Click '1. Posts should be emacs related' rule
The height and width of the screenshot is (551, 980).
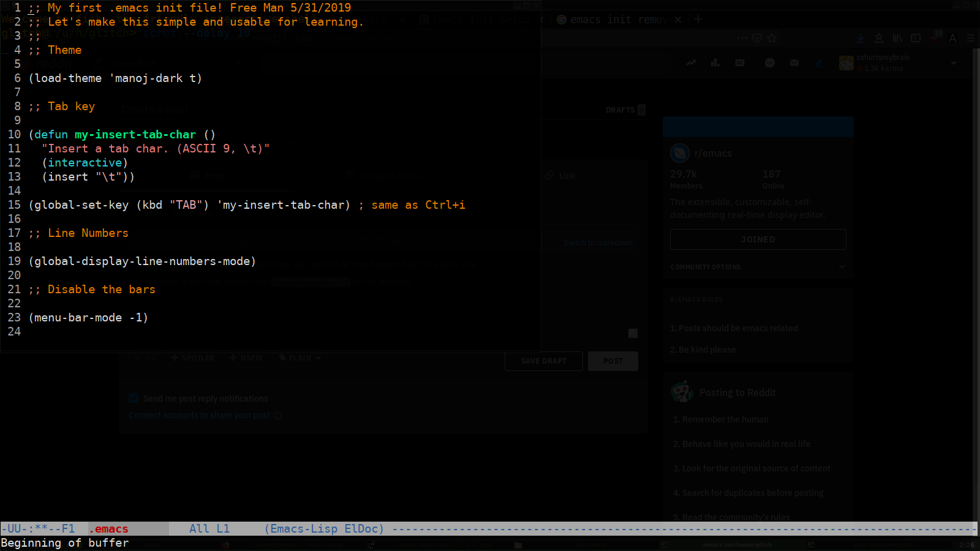[734, 328]
